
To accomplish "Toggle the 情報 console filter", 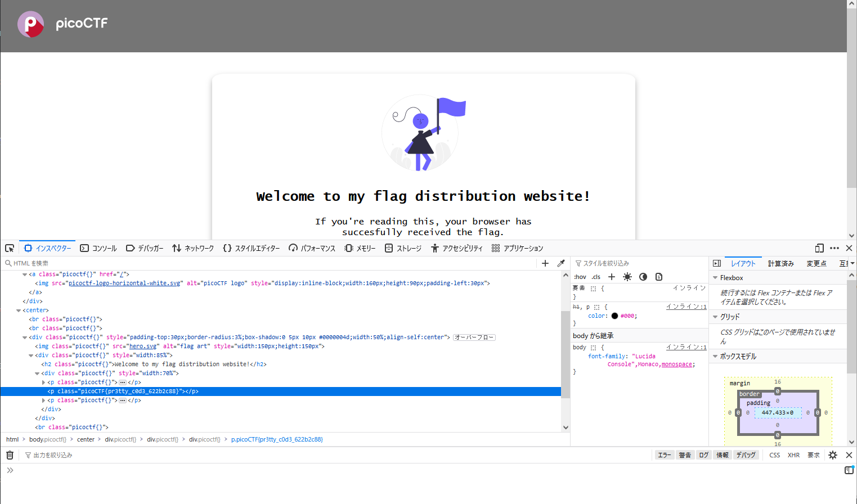I will 723,455.
